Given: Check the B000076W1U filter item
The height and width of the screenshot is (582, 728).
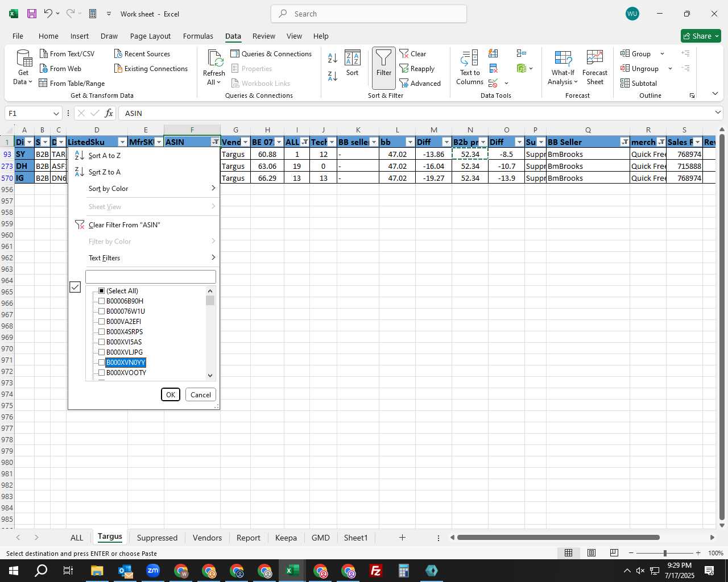Looking at the screenshot, I should (x=102, y=311).
